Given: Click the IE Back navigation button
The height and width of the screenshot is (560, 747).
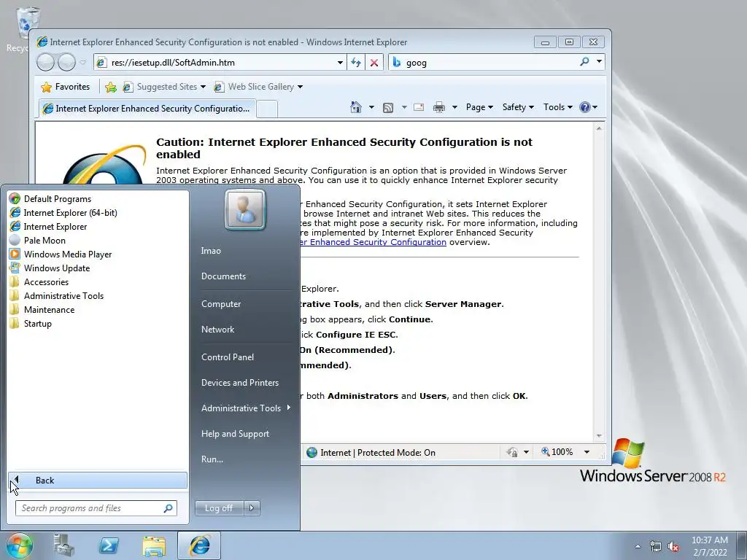Looking at the screenshot, I should click(x=45, y=63).
